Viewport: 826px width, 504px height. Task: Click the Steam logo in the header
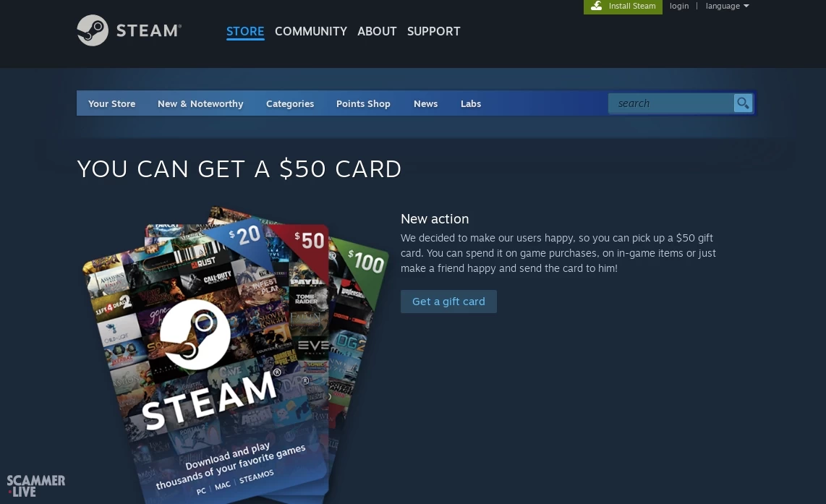pyautogui.click(x=129, y=30)
